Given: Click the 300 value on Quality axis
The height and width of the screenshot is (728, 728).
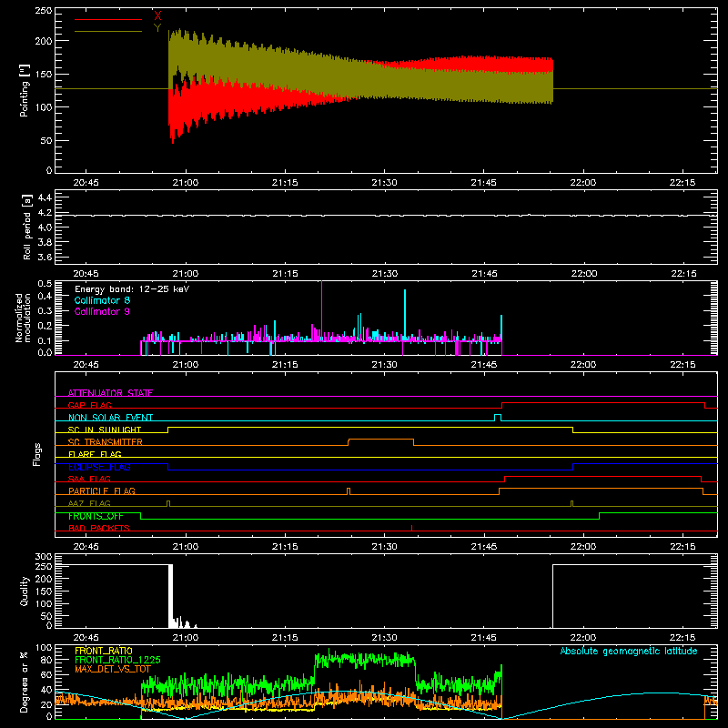Looking at the screenshot, I should pyautogui.click(x=43, y=557).
